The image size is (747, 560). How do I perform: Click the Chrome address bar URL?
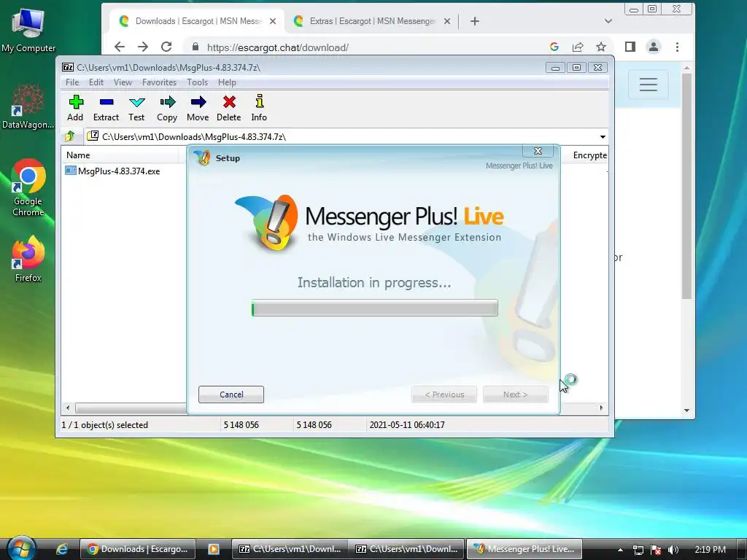click(x=278, y=47)
